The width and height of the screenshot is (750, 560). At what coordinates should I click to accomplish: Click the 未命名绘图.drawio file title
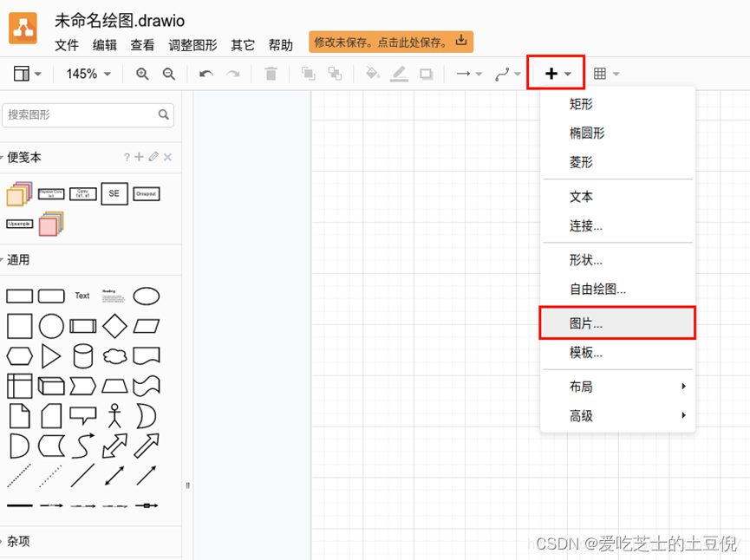(x=120, y=21)
